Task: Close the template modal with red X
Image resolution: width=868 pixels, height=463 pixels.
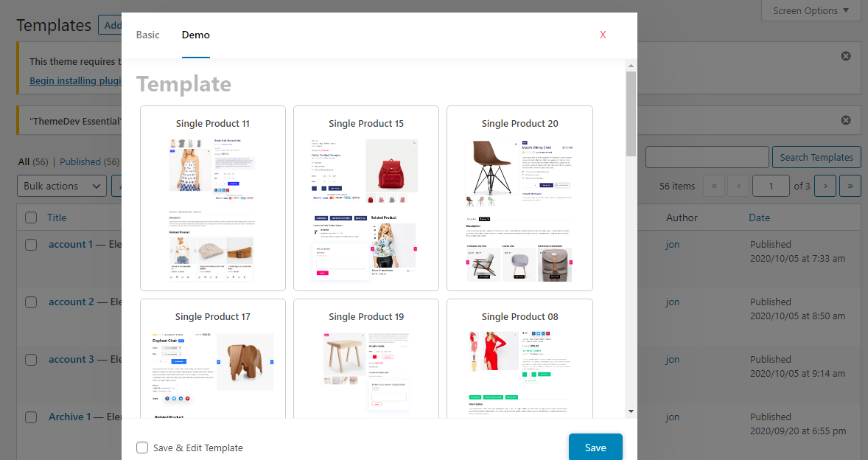Action: tap(603, 35)
